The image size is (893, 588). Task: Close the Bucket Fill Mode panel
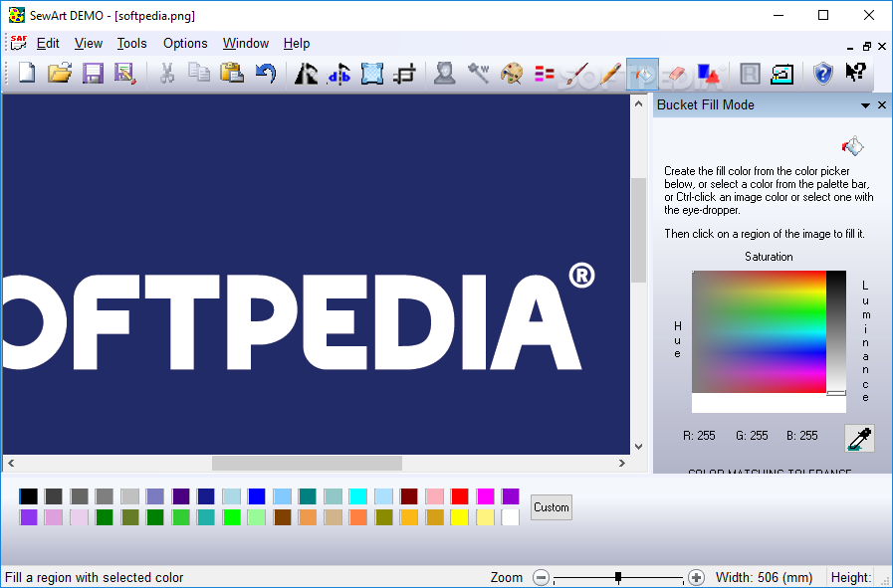(x=882, y=104)
